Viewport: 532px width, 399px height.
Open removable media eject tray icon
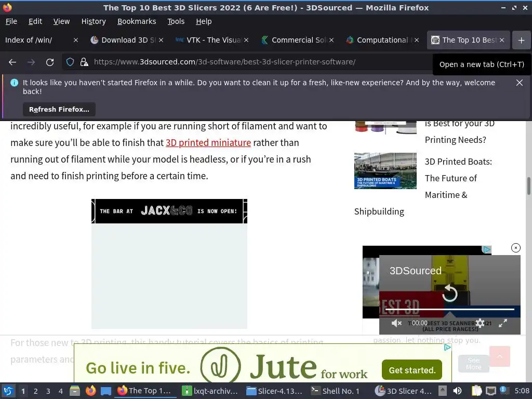pyautogui.click(x=443, y=391)
